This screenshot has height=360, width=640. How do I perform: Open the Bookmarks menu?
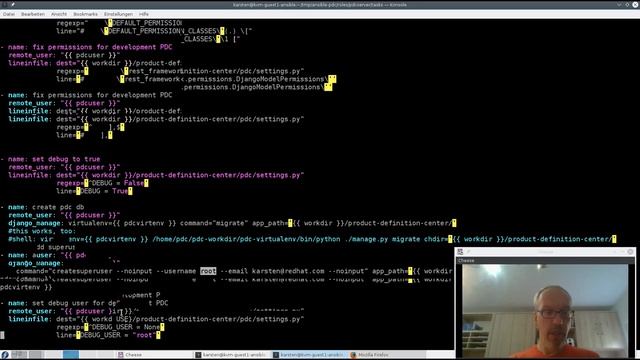[x=85, y=14]
